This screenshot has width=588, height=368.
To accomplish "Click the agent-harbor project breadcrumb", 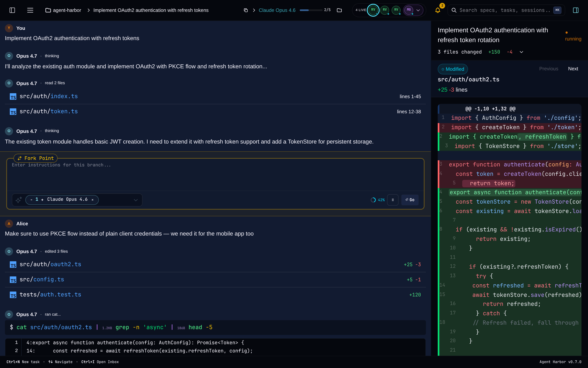I will pos(63,10).
